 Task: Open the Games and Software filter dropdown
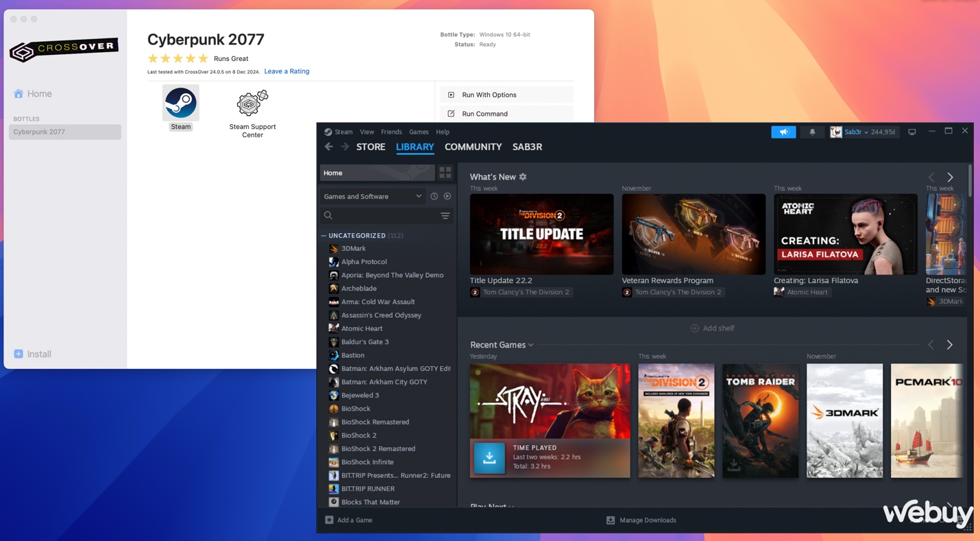373,196
